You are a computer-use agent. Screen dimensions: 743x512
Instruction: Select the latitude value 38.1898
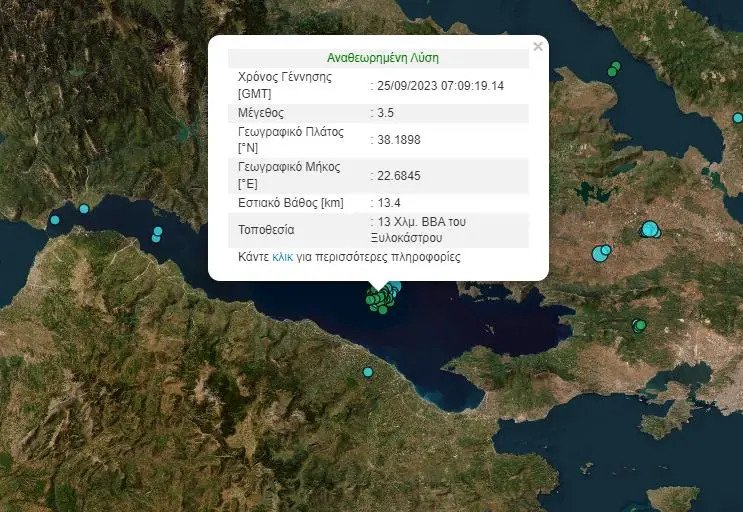coord(399,140)
